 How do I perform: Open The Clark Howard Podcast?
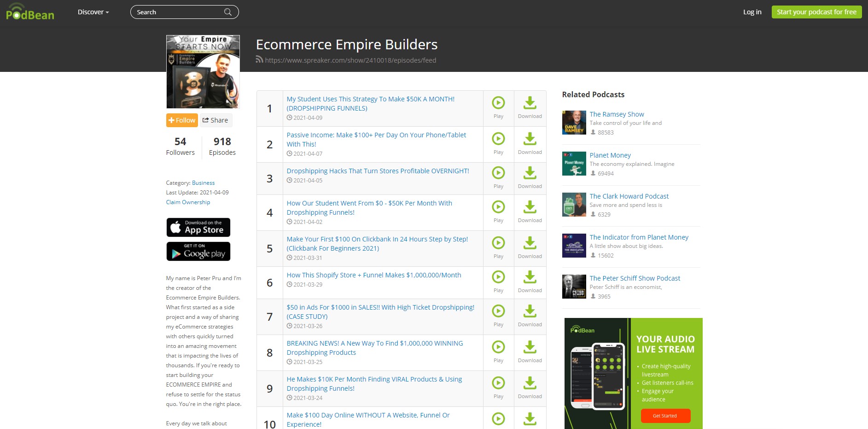tap(629, 196)
